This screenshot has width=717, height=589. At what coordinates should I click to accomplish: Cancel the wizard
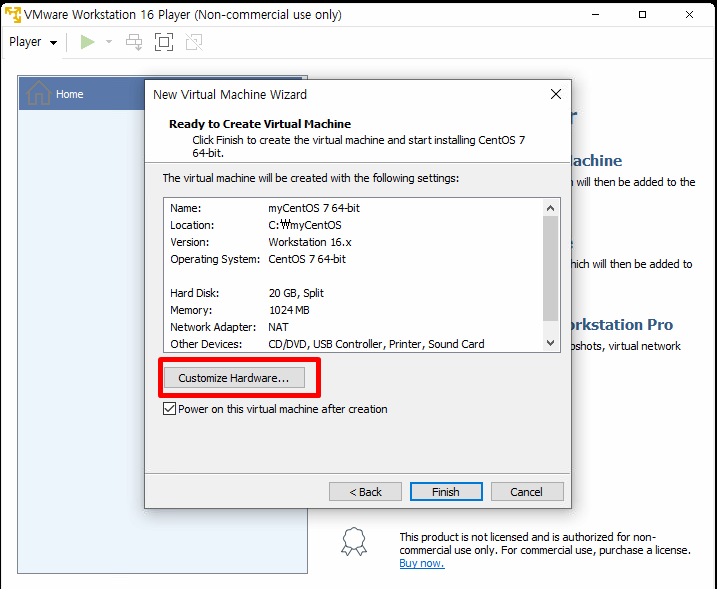click(527, 492)
